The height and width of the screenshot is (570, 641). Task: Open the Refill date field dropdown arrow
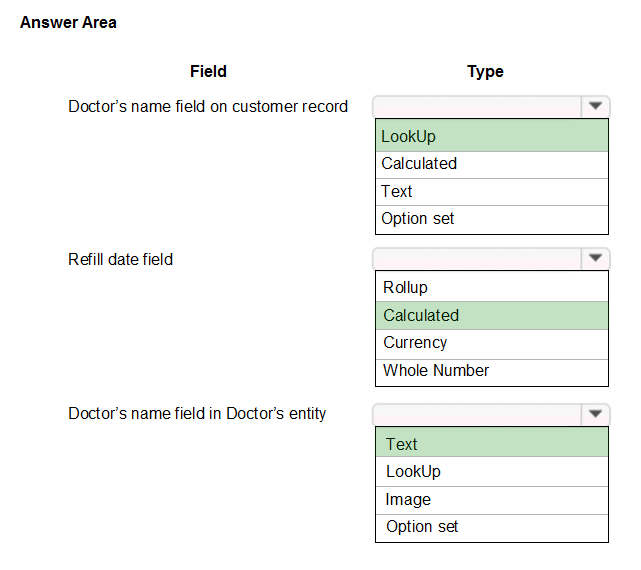pos(595,258)
